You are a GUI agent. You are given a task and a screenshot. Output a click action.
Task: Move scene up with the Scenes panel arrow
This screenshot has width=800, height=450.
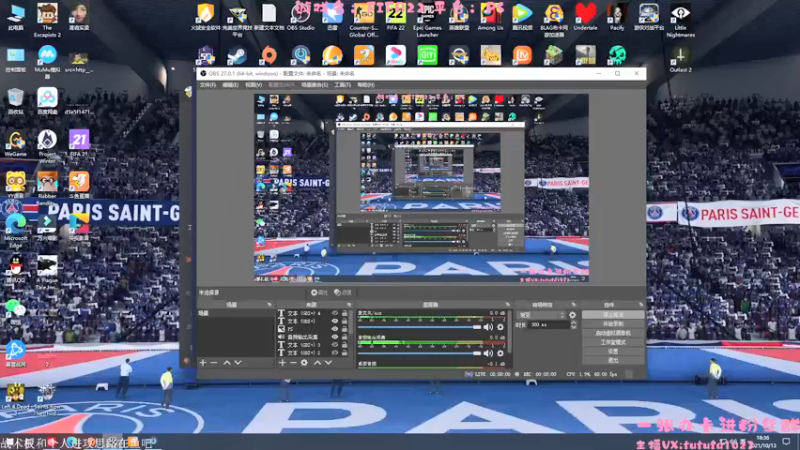[227, 363]
